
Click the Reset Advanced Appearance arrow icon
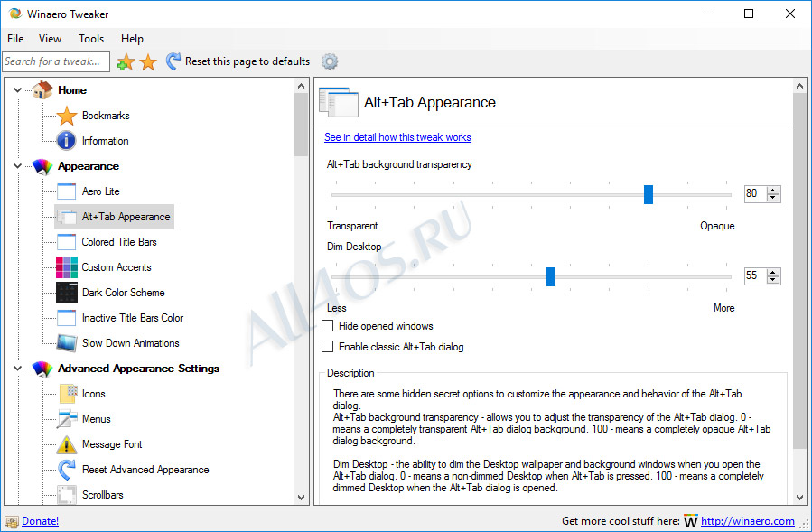coord(66,470)
